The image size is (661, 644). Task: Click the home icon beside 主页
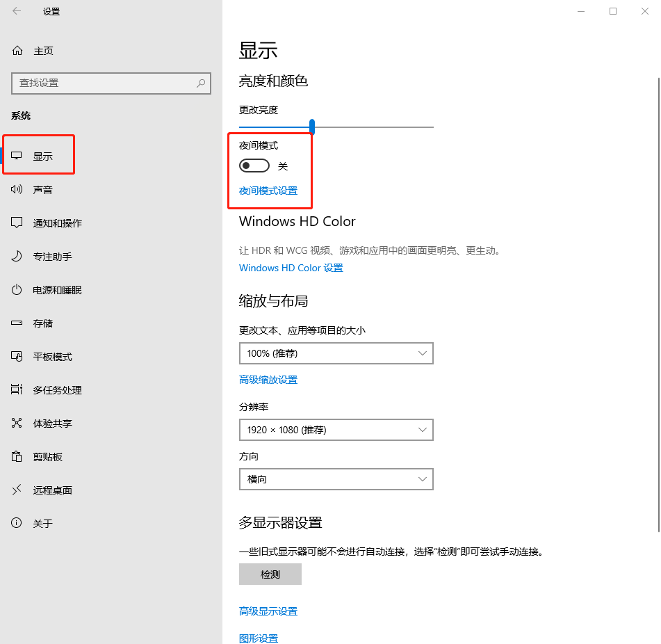[17, 51]
